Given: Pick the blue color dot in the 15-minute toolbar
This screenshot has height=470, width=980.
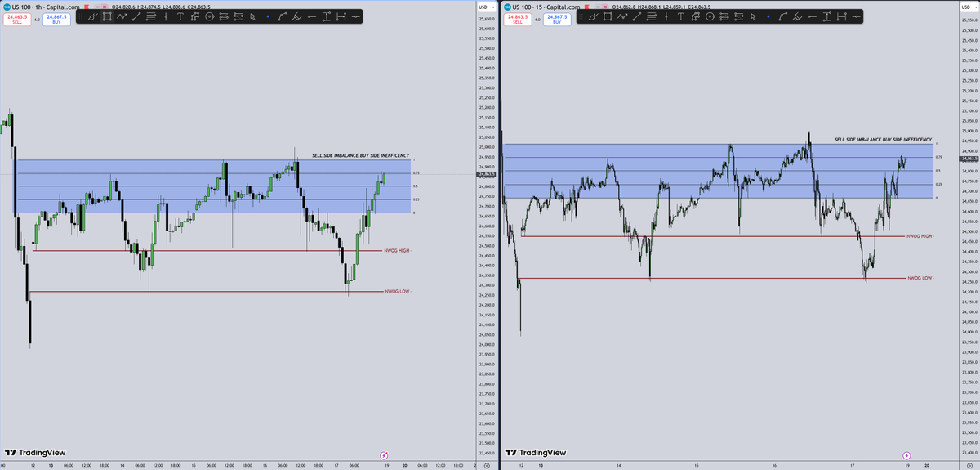Looking at the screenshot, I should [768, 16].
